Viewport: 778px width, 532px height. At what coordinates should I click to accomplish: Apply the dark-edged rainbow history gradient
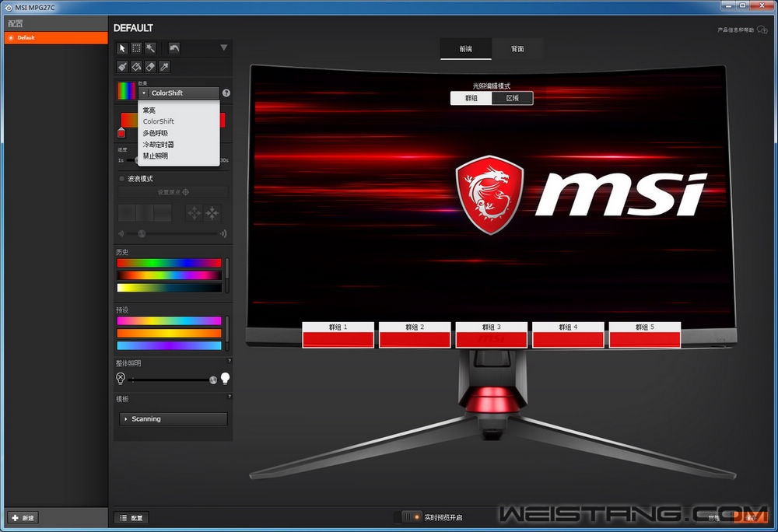click(x=169, y=275)
